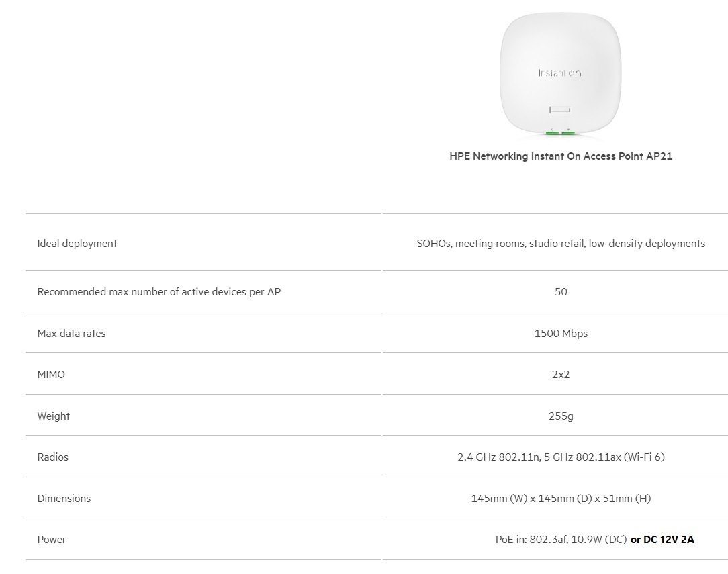Click the Instant On logo on the device
Image resolution: width=728 pixels, height=574 pixels.
coord(559,73)
